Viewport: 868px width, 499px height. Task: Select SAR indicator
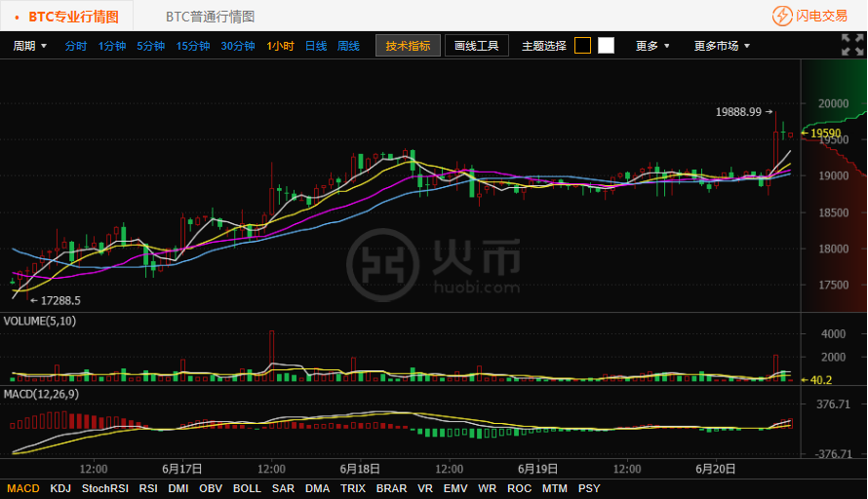coord(283,488)
